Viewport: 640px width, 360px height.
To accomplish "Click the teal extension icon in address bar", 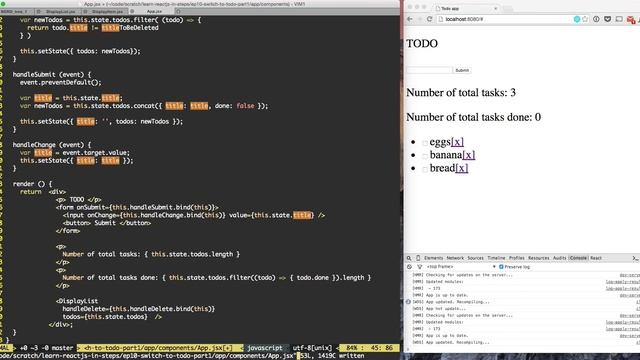I will [577, 19].
